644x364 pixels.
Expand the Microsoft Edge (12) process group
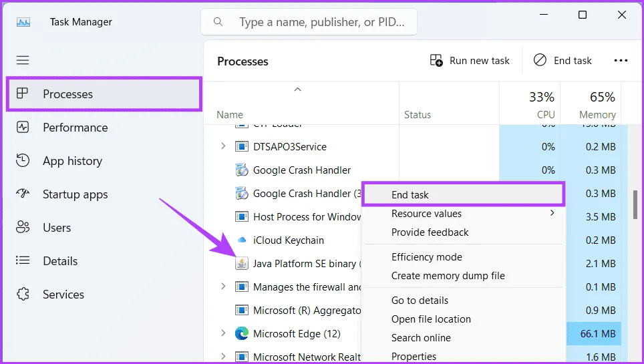pyautogui.click(x=223, y=333)
